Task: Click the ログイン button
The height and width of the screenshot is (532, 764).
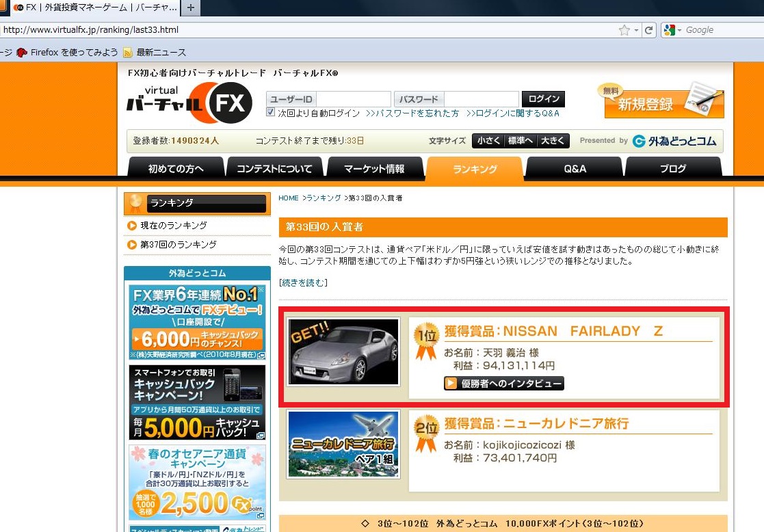Action: tap(543, 99)
